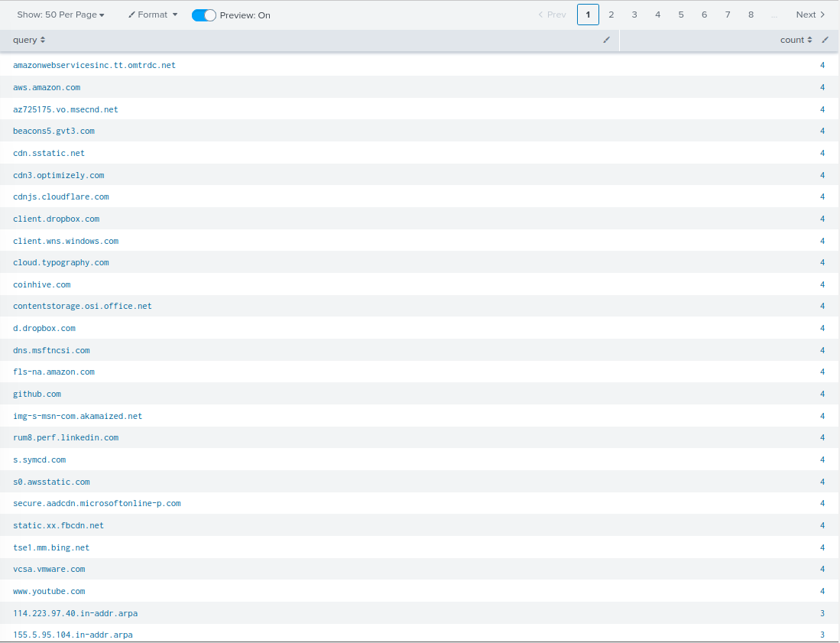
Task: Click 155.5.95.104.in-addr.arpa query value
Action: point(73,635)
